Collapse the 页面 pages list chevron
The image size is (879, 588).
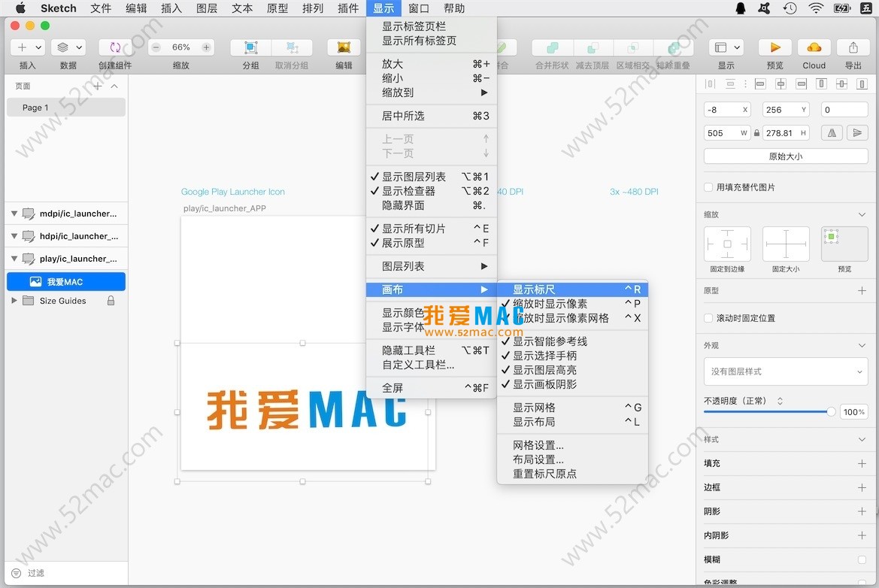click(114, 86)
